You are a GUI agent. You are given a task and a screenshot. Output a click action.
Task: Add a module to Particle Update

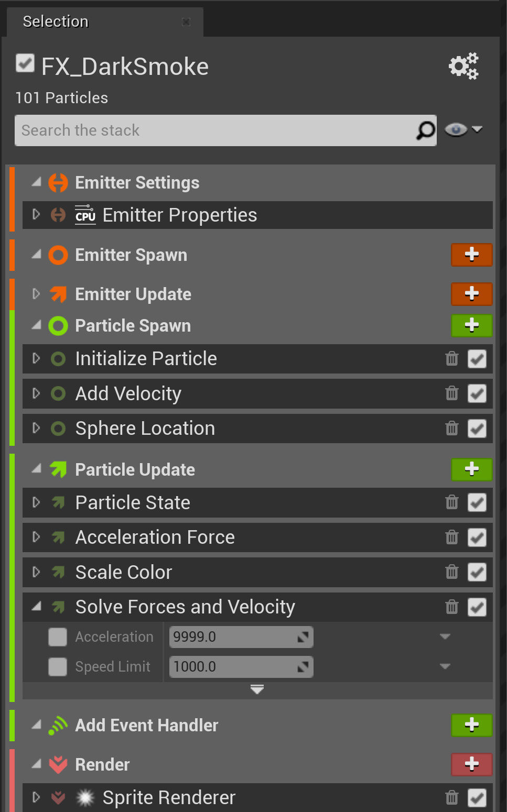pos(471,469)
